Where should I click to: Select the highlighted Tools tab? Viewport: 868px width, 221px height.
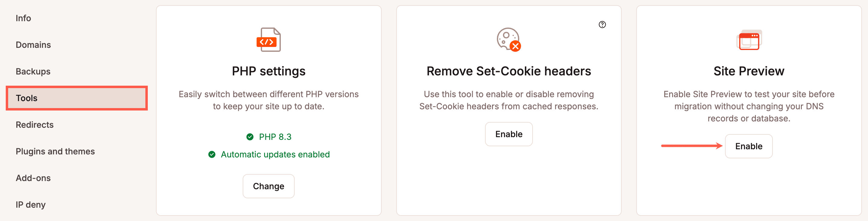27,98
